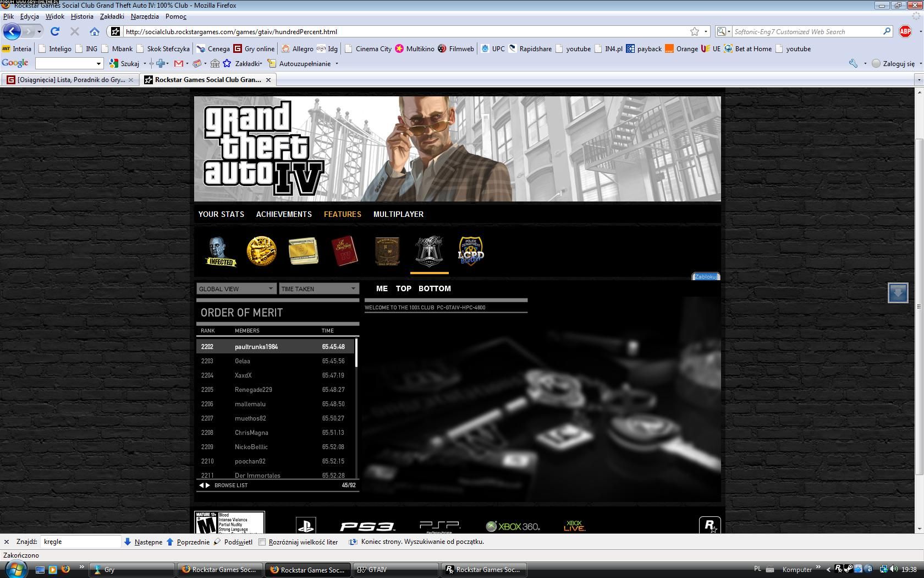Open the Google toolbar search box dropdown
924x578 pixels.
[98, 63]
